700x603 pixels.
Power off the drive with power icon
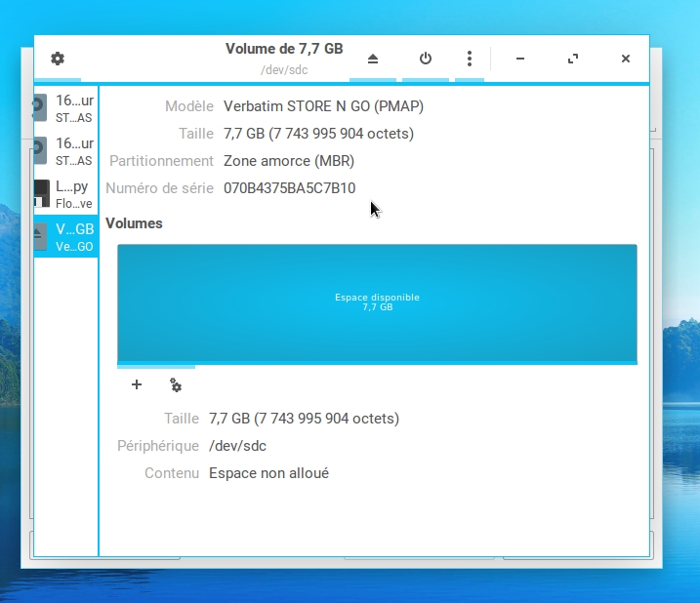click(426, 59)
